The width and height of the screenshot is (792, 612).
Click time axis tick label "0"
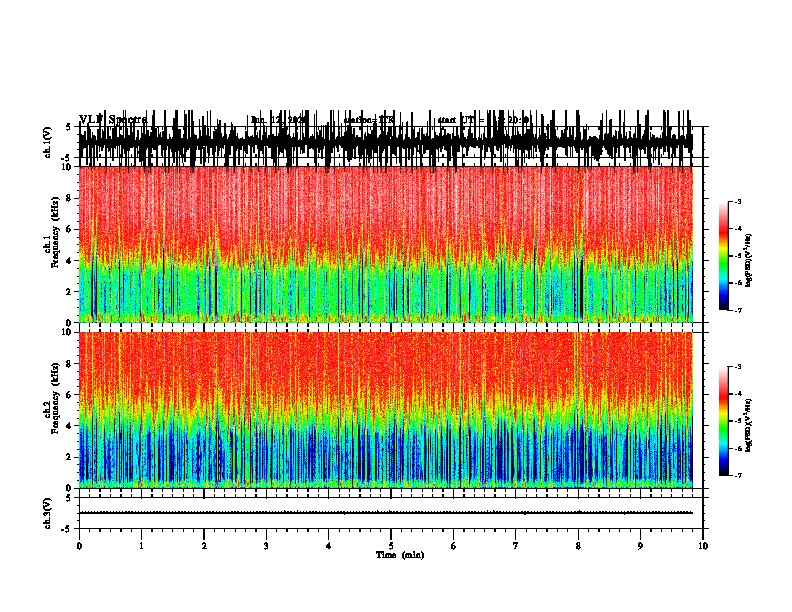79,546
